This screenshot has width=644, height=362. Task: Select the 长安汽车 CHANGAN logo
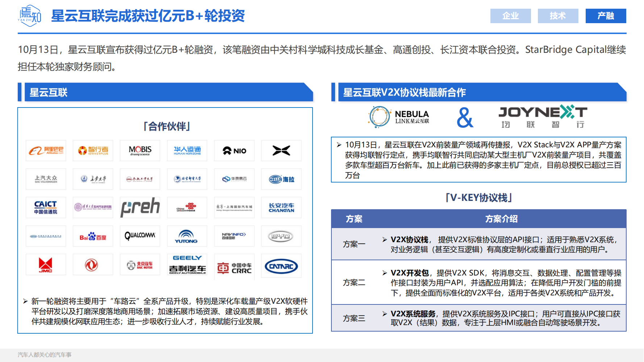pos(281,207)
